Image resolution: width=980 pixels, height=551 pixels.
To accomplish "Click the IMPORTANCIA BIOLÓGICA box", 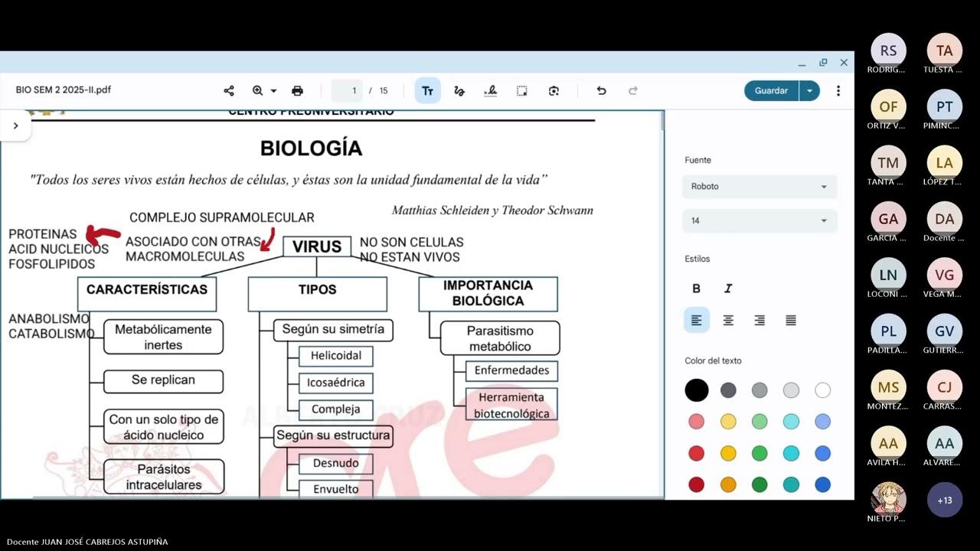I will click(x=488, y=294).
